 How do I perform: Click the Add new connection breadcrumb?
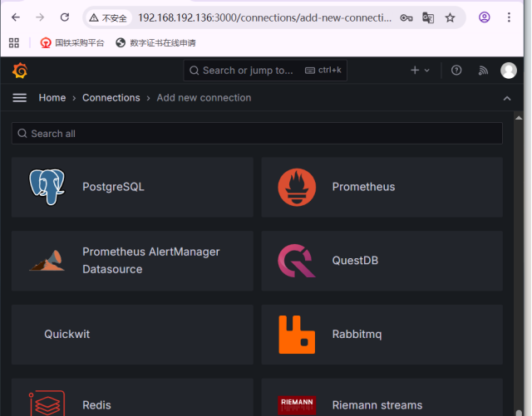coord(204,98)
